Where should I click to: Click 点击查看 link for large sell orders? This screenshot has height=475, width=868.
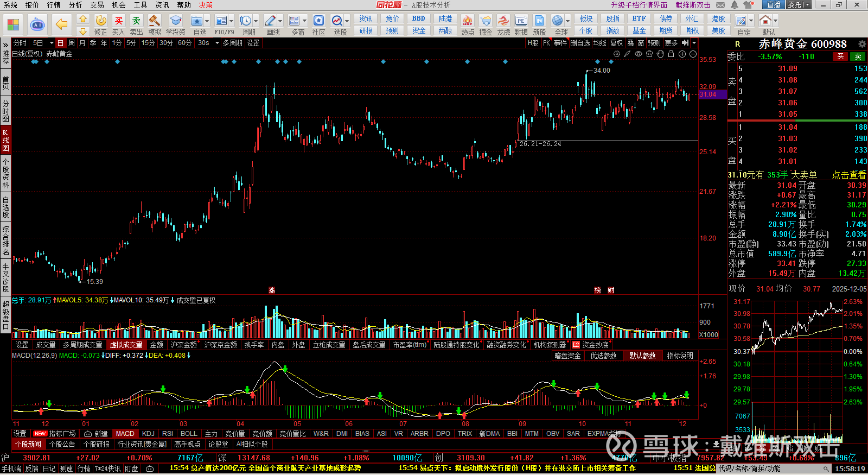pyautogui.click(x=849, y=175)
